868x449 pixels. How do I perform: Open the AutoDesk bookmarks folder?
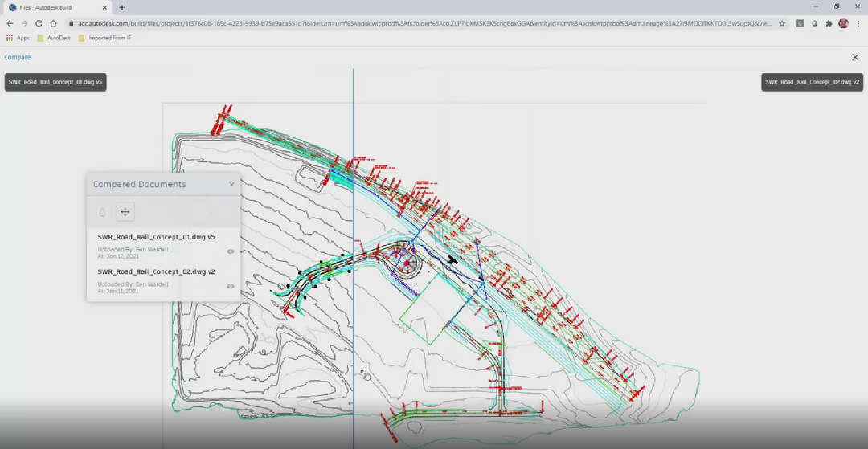(x=55, y=38)
